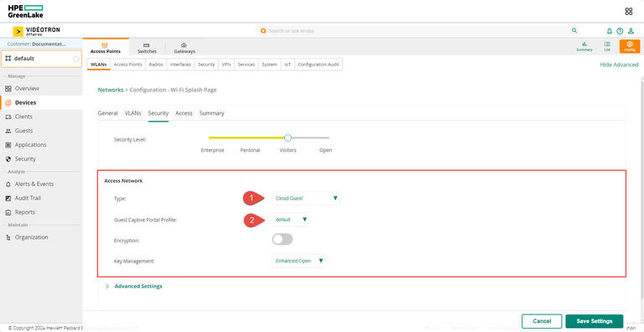Select the Interfaces tab
This screenshot has height=332, width=644.
tap(180, 65)
